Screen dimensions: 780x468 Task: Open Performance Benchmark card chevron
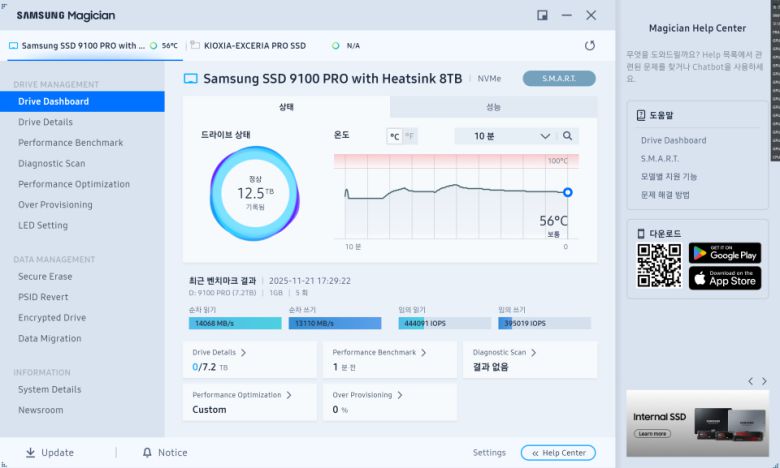(x=423, y=353)
